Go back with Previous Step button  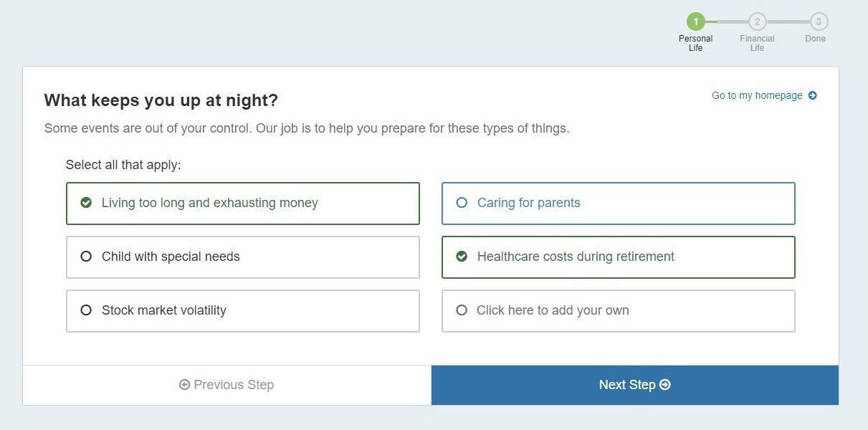click(x=226, y=385)
